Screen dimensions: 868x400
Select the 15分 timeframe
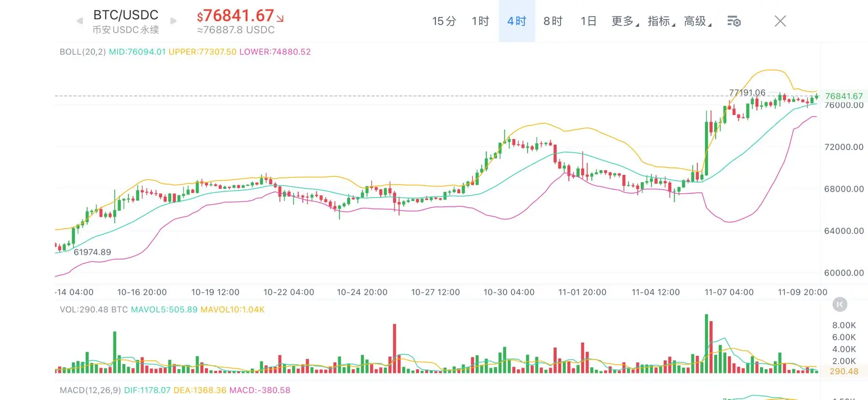(x=444, y=21)
